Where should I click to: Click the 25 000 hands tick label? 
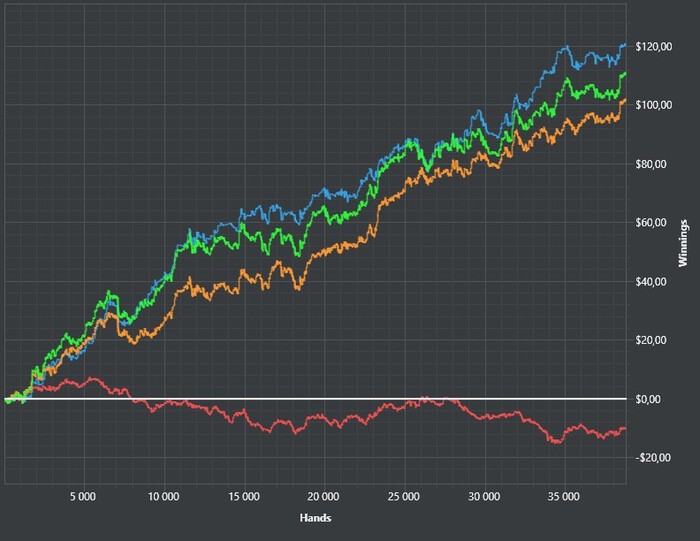[404, 496]
